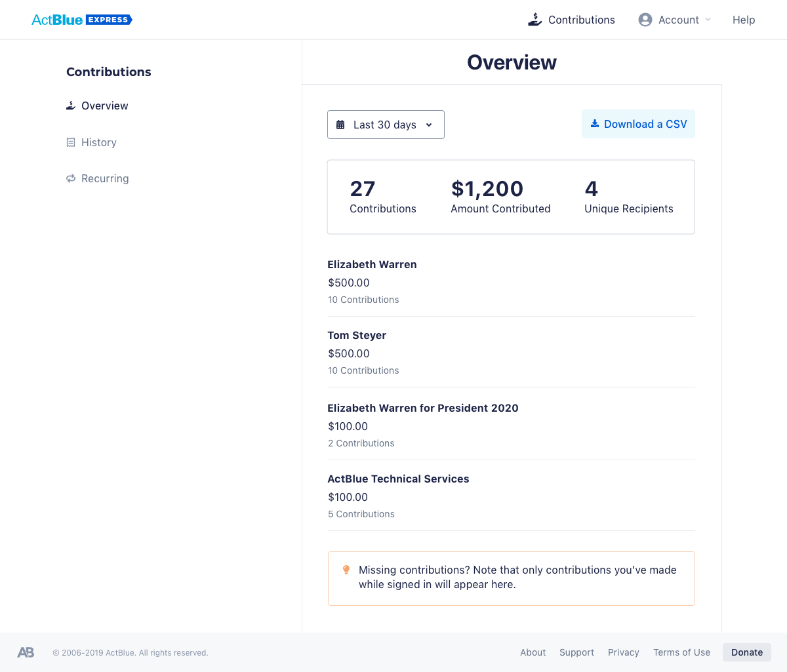Click the ActBlue Express logo
Screen dimensions: 787x672
[82, 20]
